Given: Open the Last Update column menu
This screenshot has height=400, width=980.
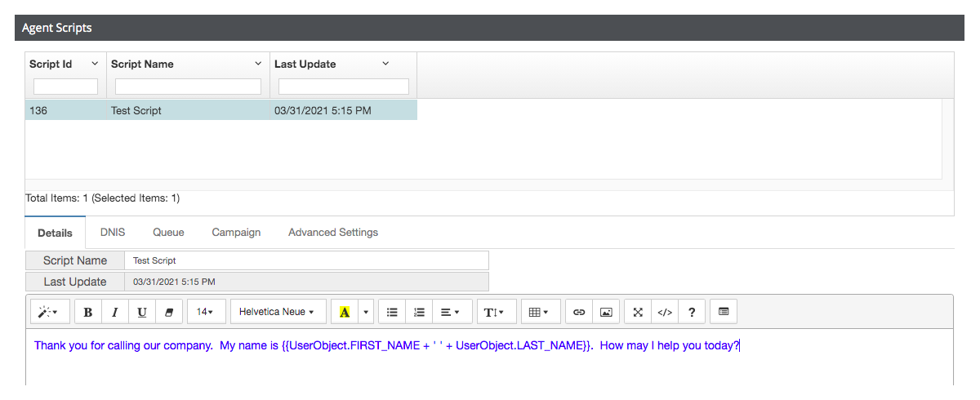Looking at the screenshot, I should tap(385, 64).
